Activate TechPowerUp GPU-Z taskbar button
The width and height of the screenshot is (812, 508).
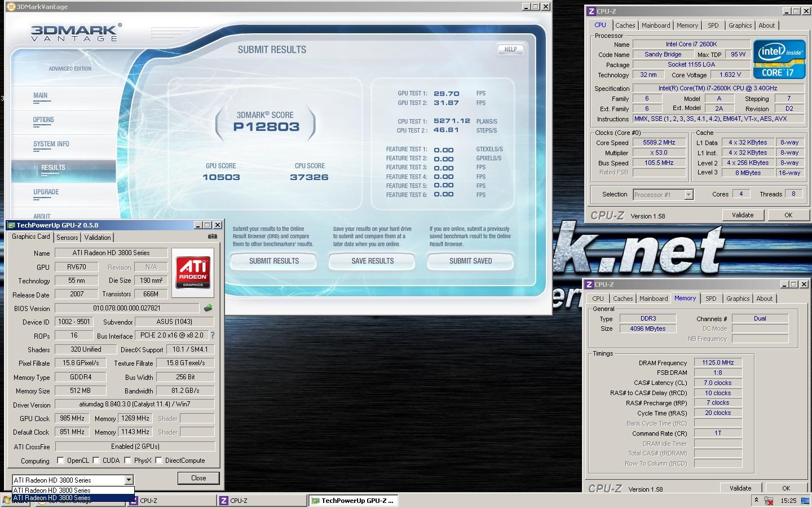352,501
